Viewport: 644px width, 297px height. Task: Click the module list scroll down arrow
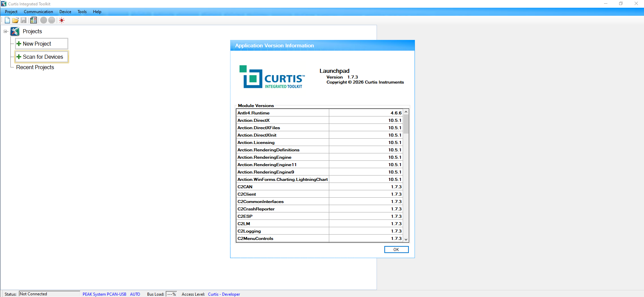(406, 239)
